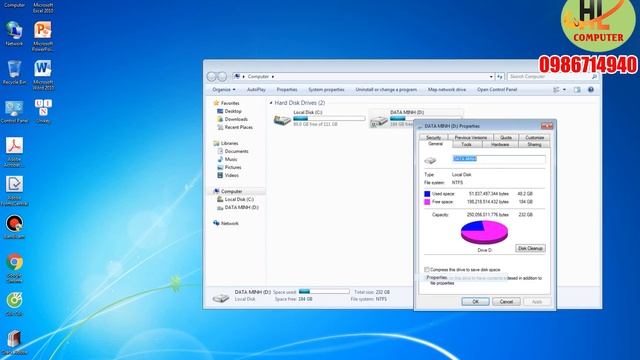Click the refresh button beside the address bar
This screenshot has width=640, height=360.
[500, 76]
